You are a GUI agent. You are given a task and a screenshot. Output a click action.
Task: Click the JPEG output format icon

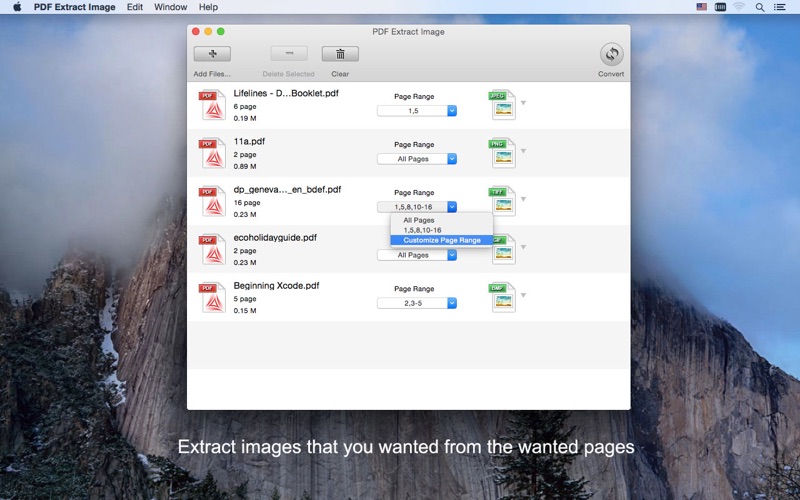502,105
